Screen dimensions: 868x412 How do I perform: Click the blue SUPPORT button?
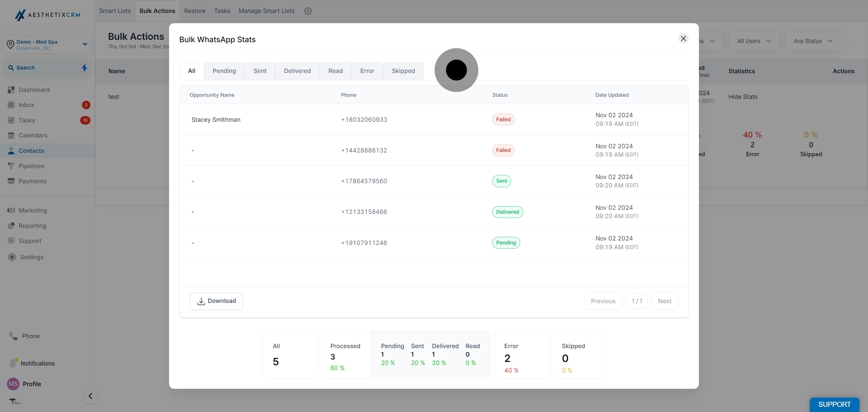[x=834, y=404]
